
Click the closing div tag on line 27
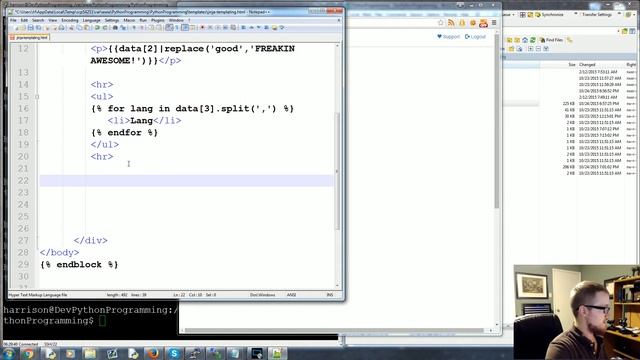click(x=91, y=240)
